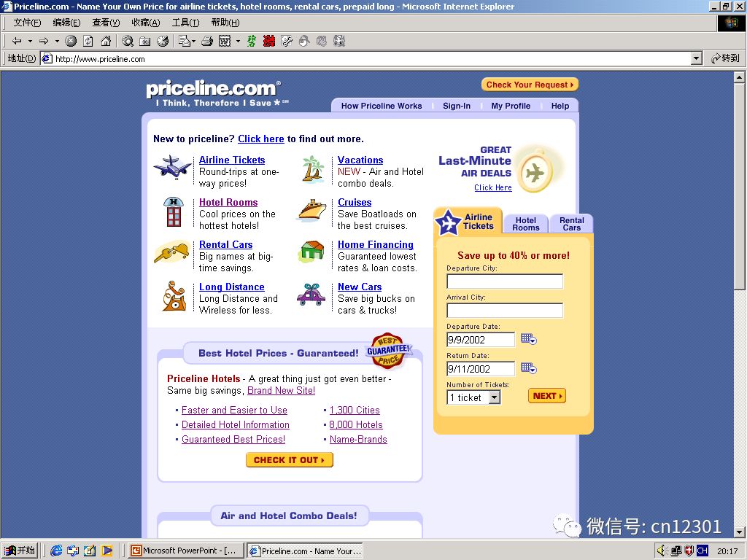Screen dimensions: 747x560
Task: Click the Last-Minute Air Deals stopwatch graphic
Action: pyautogui.click(x=536, y=171)
